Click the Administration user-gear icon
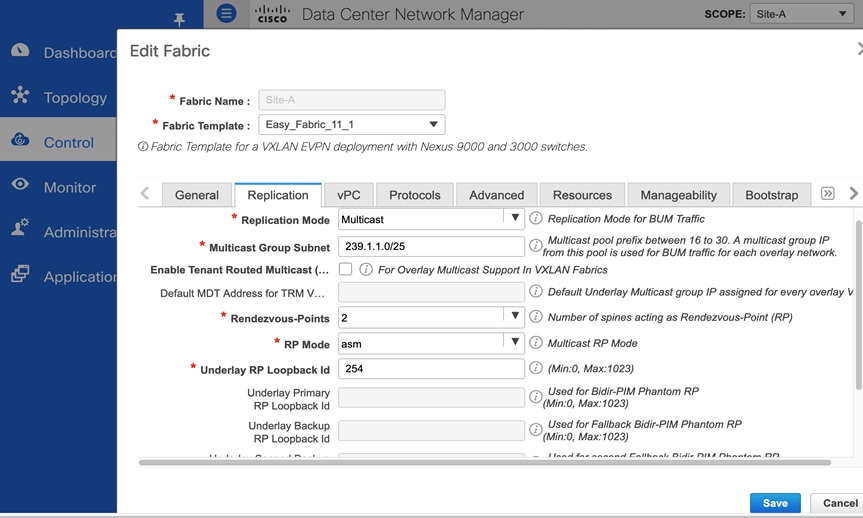 20,230
